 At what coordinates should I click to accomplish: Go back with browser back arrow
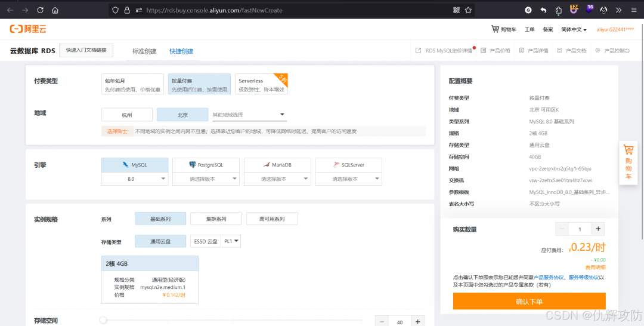coord(10,10)
